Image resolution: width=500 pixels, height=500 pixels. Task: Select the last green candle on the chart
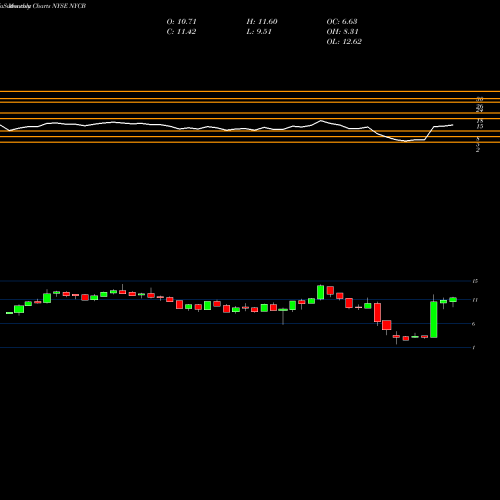(453, 300)
